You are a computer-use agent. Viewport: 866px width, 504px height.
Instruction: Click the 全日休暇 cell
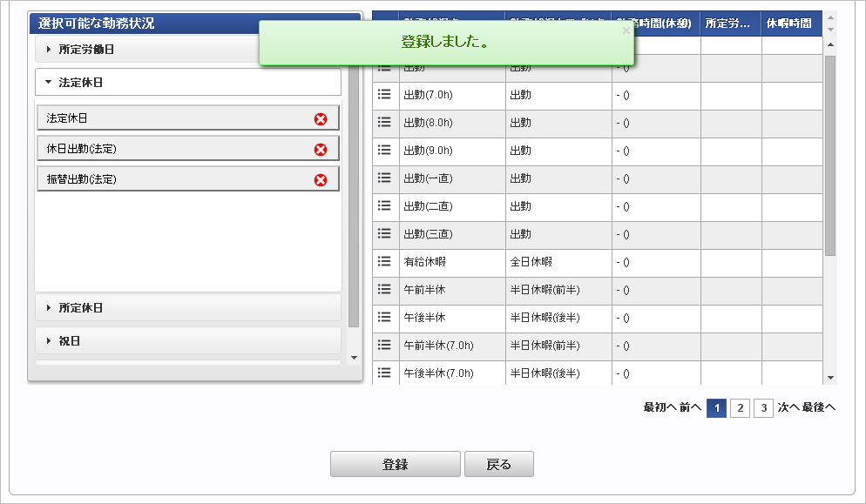click(558, 262)
